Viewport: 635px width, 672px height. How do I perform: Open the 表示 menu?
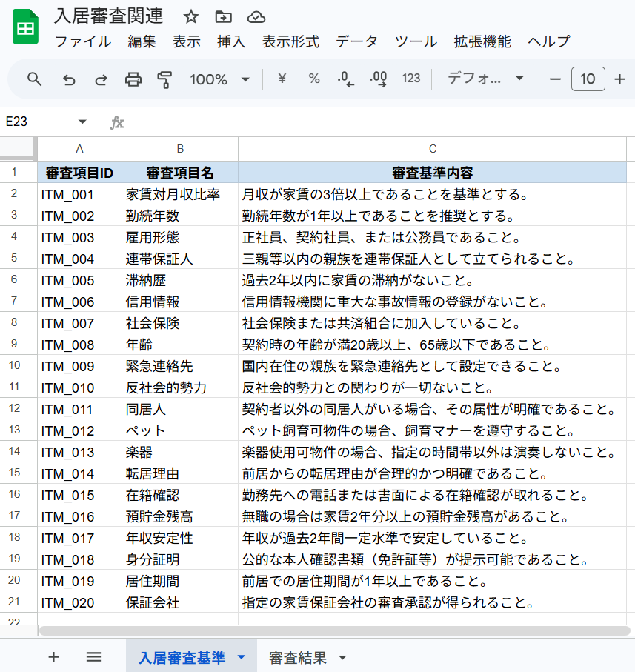tap(187, 41)
